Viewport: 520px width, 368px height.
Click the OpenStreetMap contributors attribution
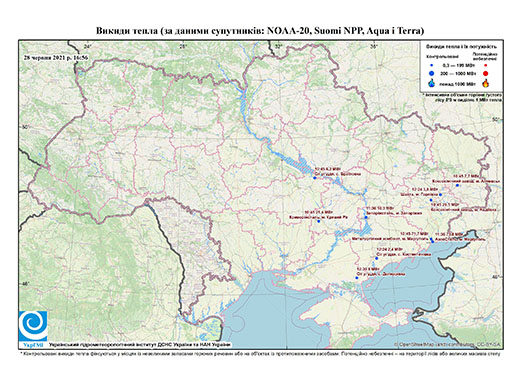tap(448, 344)
